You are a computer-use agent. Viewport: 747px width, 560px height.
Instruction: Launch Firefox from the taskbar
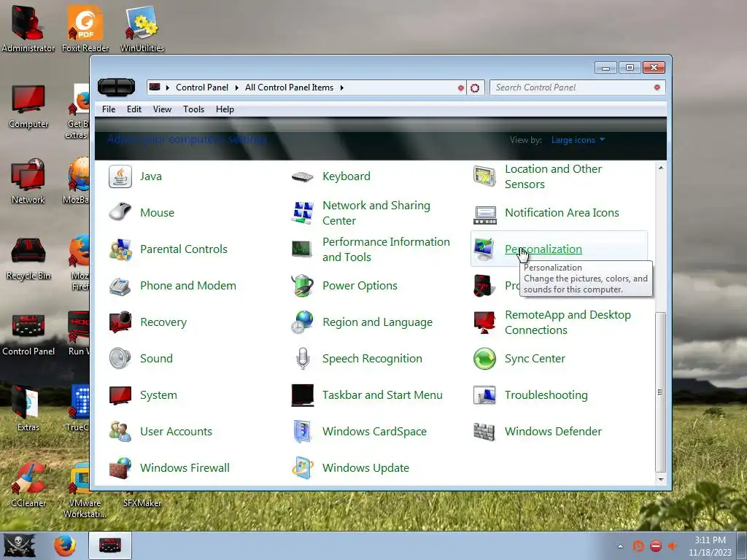click(x=65, y=545)
